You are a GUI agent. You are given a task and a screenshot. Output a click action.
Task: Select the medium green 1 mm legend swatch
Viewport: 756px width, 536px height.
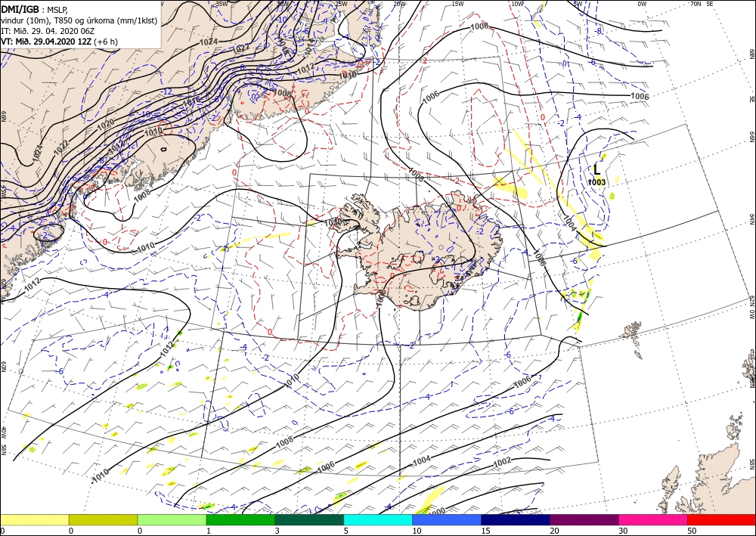coord(240,519)
